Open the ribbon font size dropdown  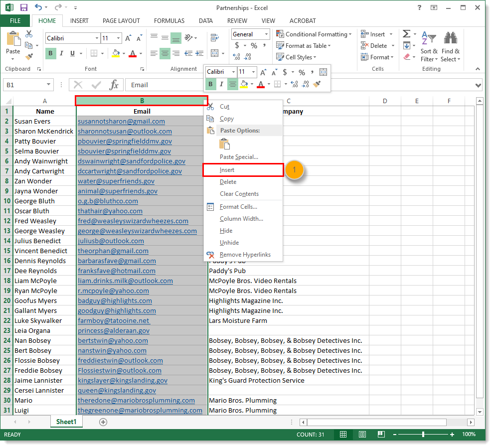[118, 38]
